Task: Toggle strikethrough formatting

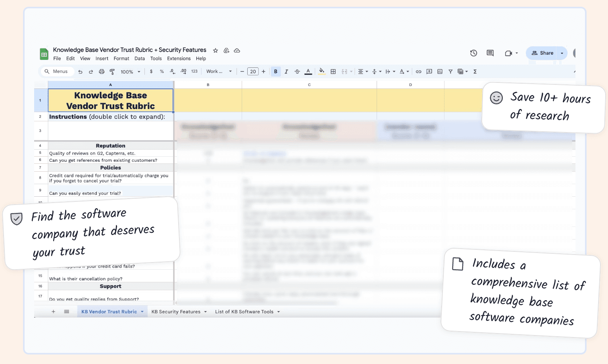Action: [297, 71]
